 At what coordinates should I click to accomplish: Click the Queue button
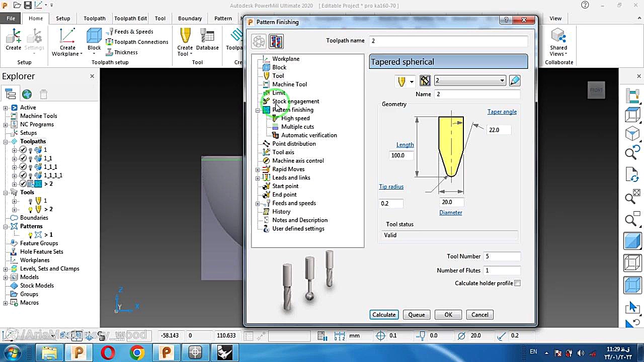point(416,315)
